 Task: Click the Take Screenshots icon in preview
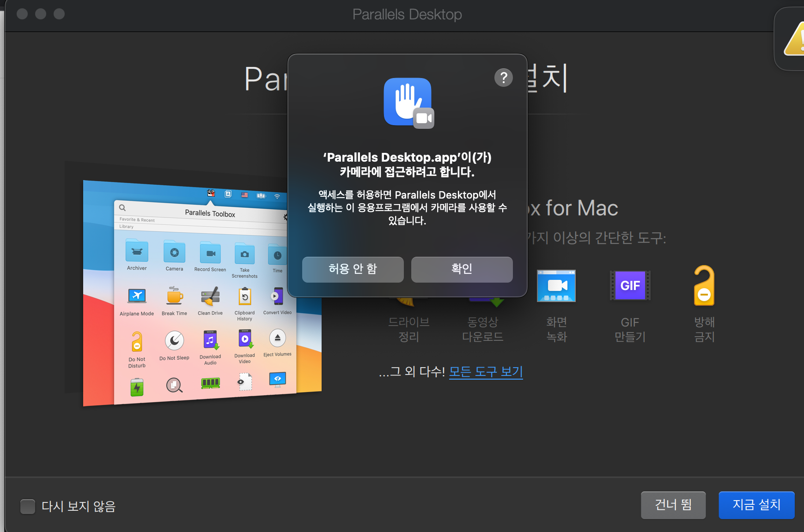(x=244, y=254)
